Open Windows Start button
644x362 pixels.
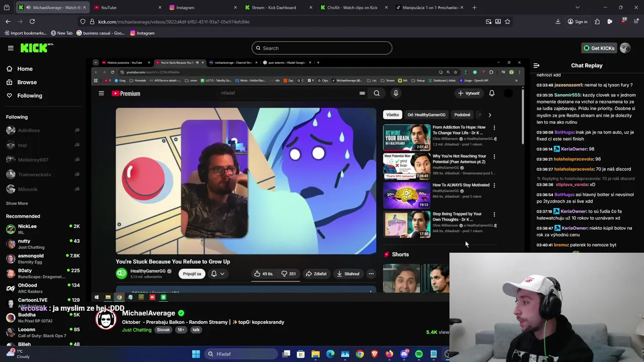click(x=196, y=354)
